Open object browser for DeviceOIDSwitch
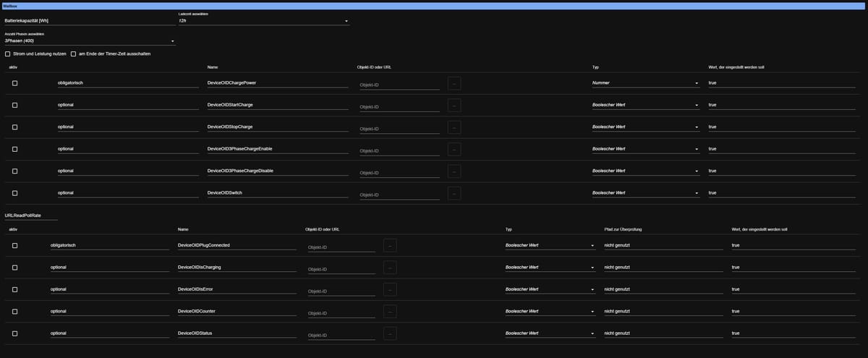Image resolution: width=868 pixels, height=358 pixels. point(454,194)
